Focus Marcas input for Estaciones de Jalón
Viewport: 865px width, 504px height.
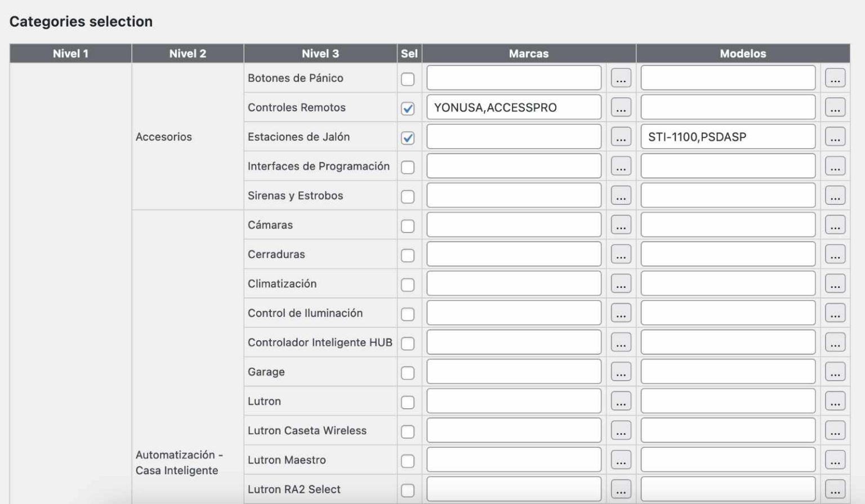(514, 136)
